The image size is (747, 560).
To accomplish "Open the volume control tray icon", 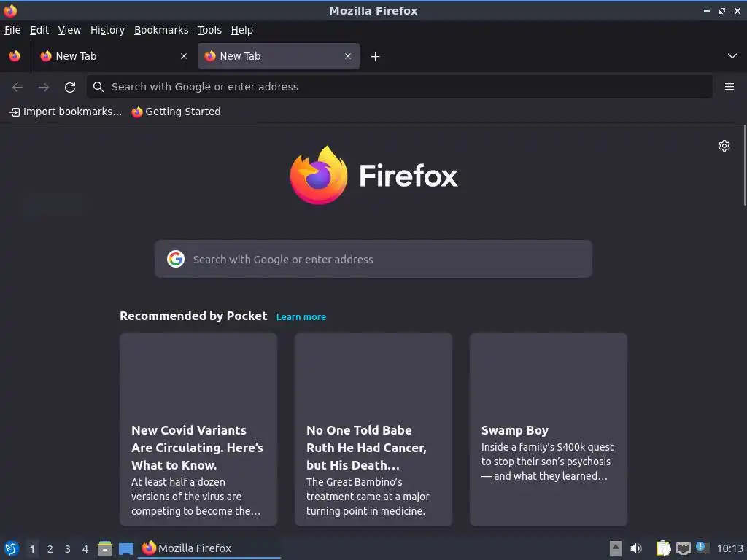I will click(x=636, y=548).
